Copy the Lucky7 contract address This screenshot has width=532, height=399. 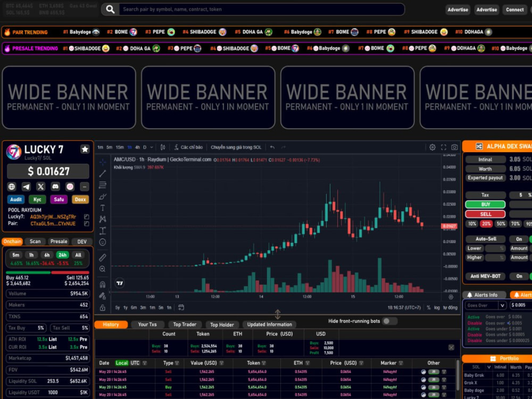coord(87,217)
